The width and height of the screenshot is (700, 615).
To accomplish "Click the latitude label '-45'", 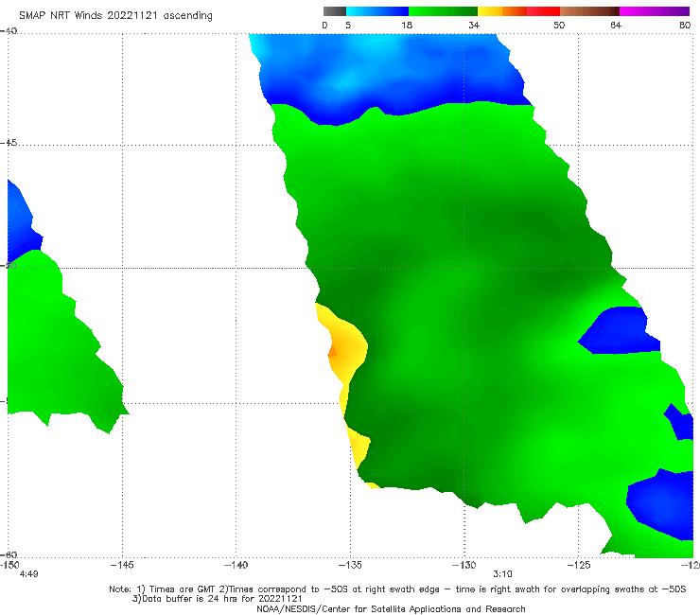I will (x=9, y=143).
